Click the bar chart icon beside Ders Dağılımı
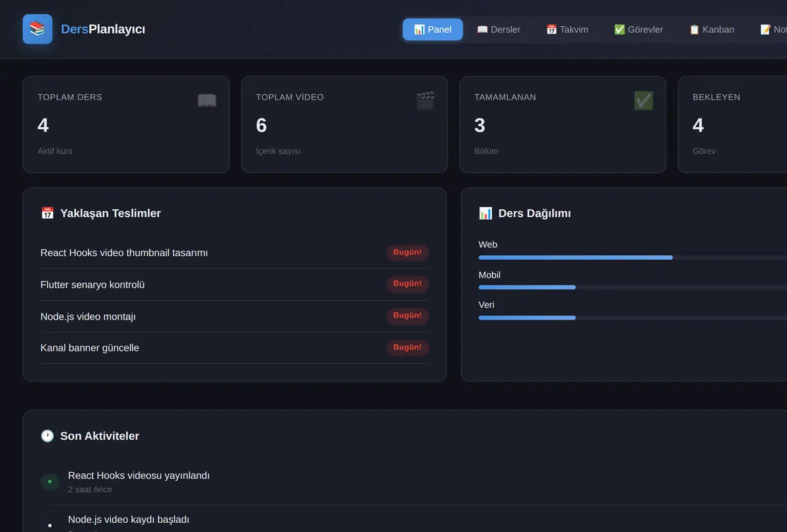 point(485,213)
